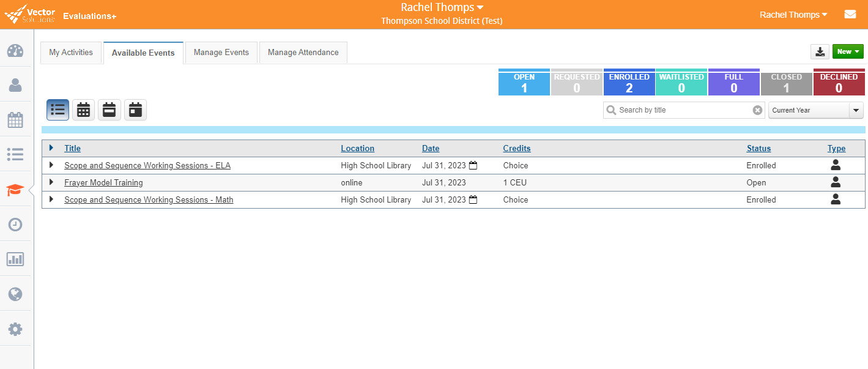The image size is (868, 369).
Task: Click the user profile sidebar icon
Action: [15, 85]
